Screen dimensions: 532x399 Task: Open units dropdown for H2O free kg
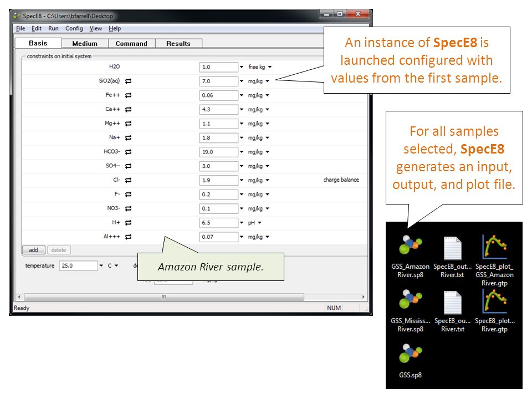(270, 67)
